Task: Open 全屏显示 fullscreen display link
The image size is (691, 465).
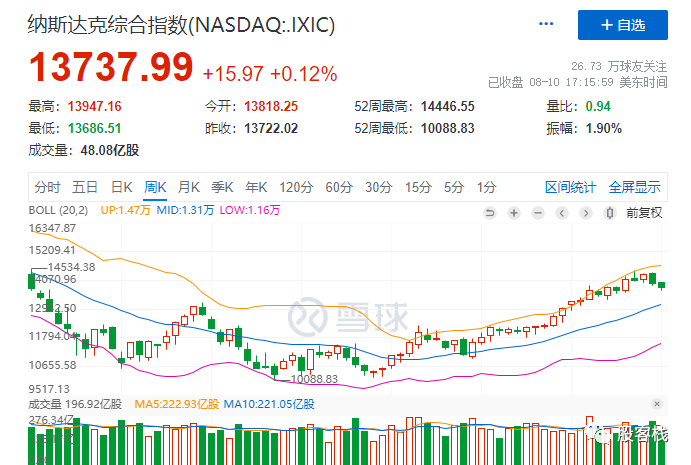Action: tap(635, 187)
